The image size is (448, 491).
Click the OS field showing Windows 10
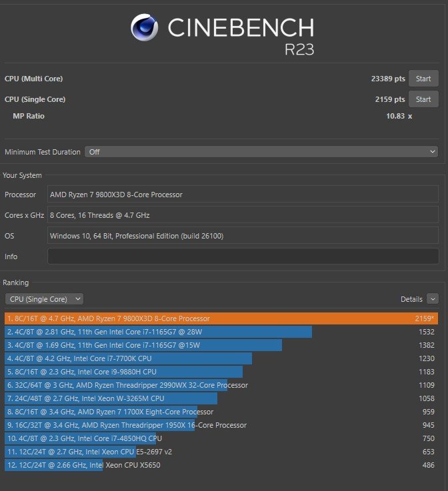coord(243,235)
